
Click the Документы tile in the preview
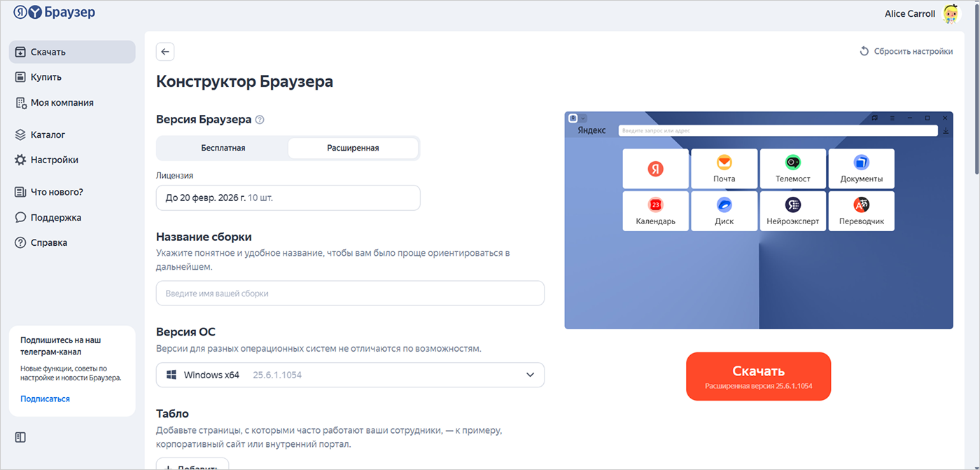point(862,169)
